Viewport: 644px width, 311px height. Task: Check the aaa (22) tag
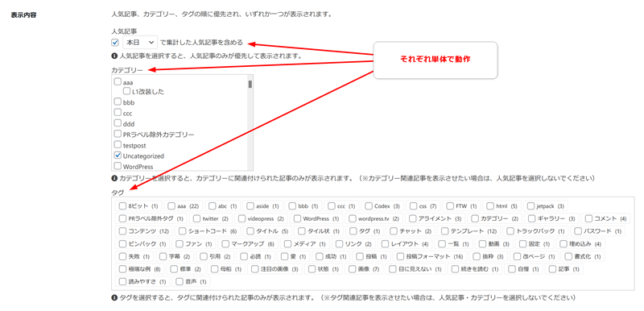pos(171,205)
